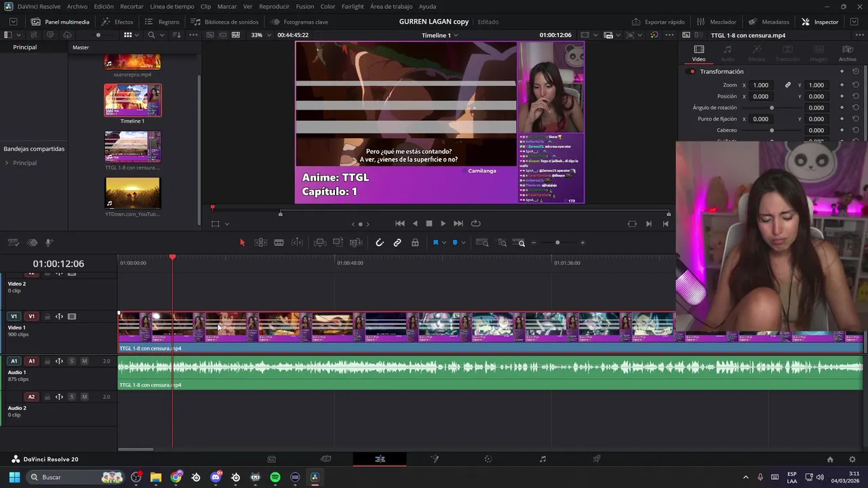
Task: Open the Mezclador panel
Action: click(x=716, y=22)
